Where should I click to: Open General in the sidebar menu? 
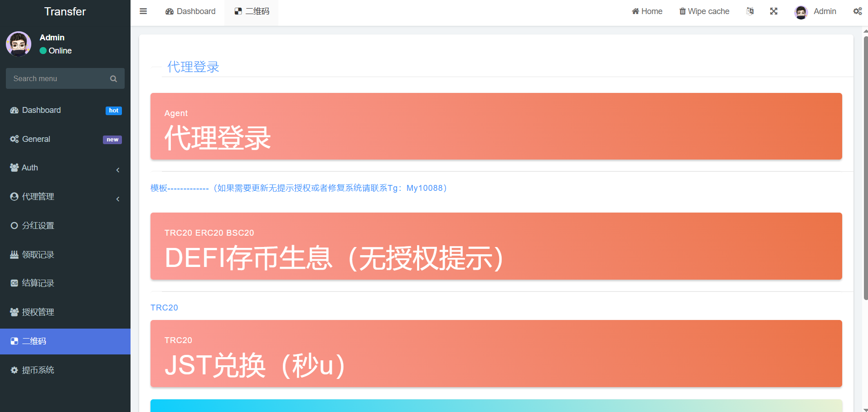pyautogui.click(x=65, y=139)
